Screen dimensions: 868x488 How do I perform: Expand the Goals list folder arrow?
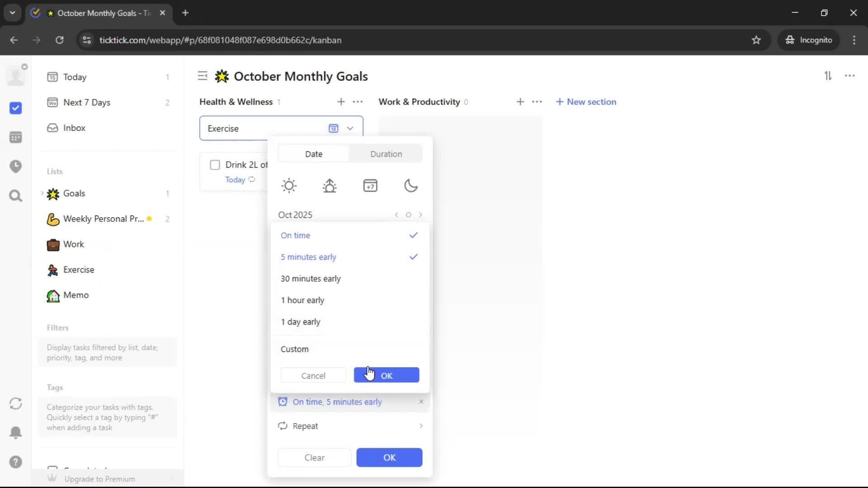[42, 193]
